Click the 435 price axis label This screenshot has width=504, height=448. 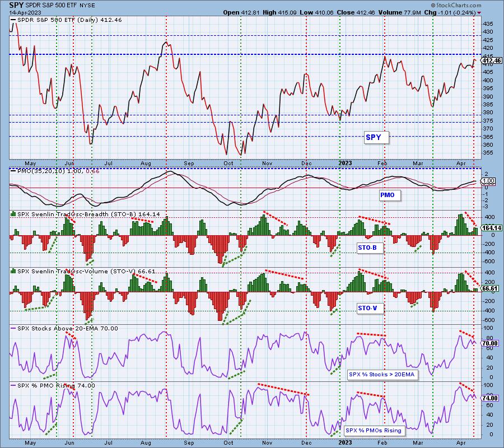[x=488, y=24]
